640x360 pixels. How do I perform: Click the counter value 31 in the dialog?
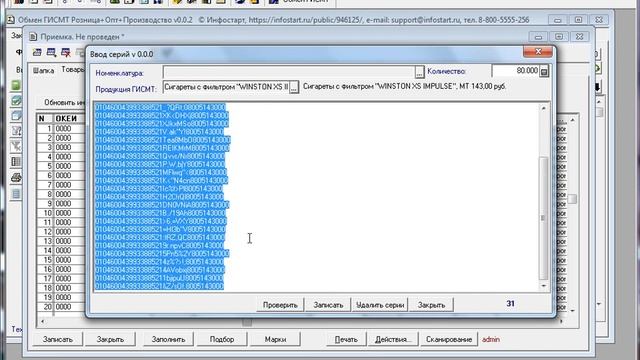click(510, 304)
